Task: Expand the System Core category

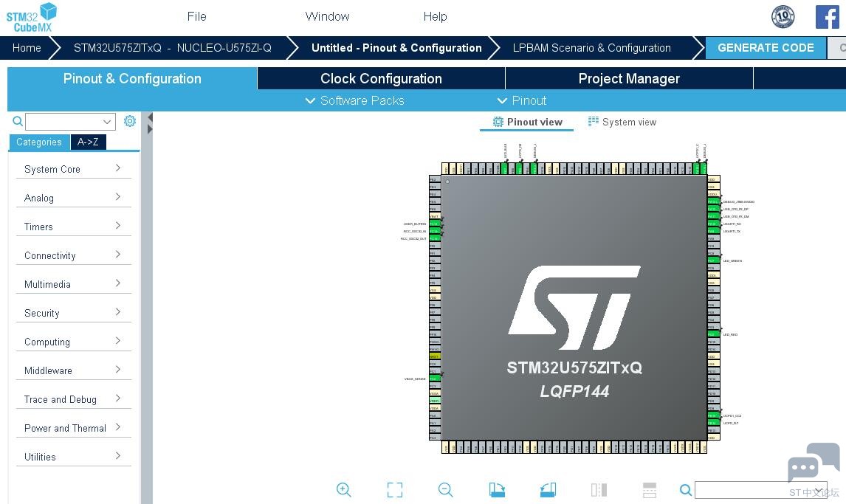Action: 73,169
